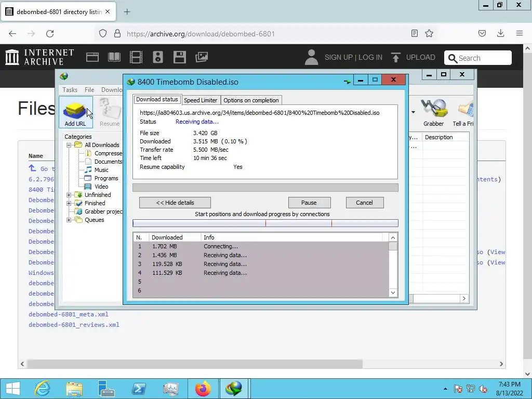Click the tracking protection shield icon
This screenshot has width=532, height=399.
(x=103, y=33)
